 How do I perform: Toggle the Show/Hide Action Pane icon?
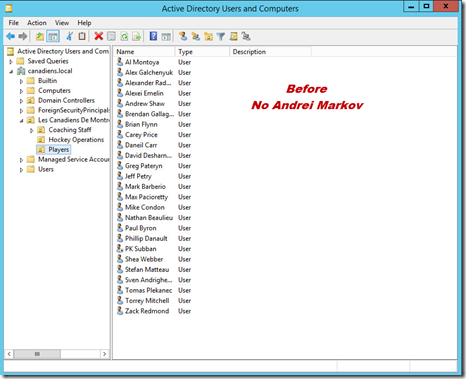pyautogui.click(x=166, y=36)
